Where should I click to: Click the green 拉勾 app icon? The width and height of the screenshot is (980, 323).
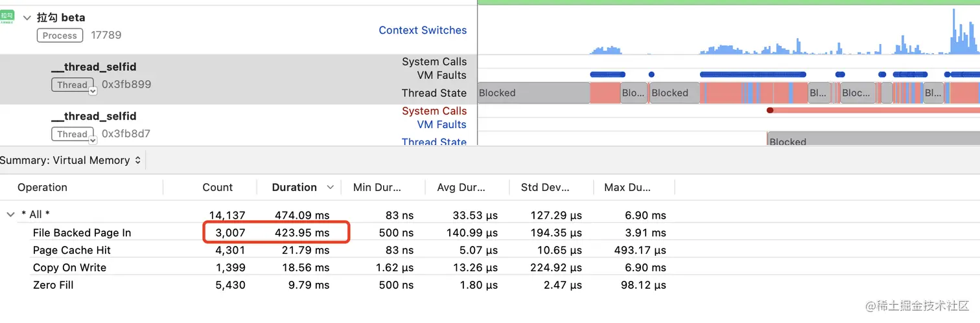coord(7,16)
